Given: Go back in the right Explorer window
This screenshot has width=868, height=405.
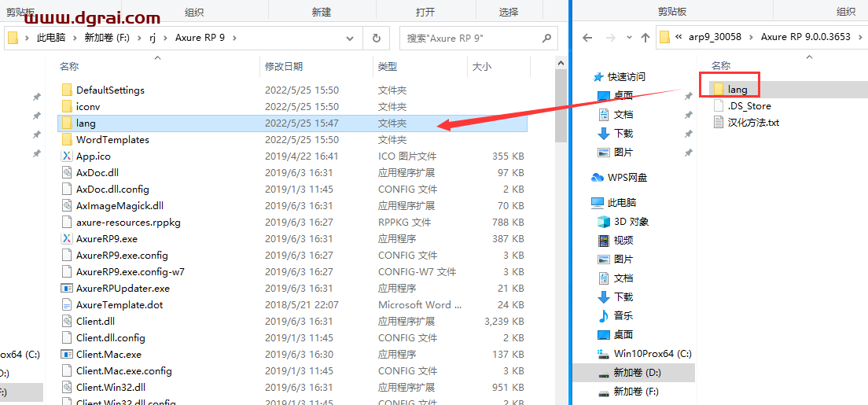Looking at the screenshot, I should [x=587, y=38].
